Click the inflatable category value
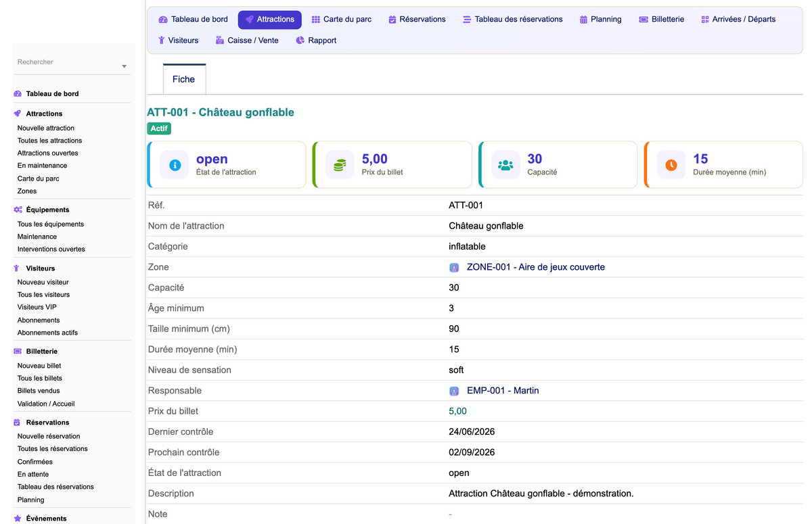 pos(467,247)
